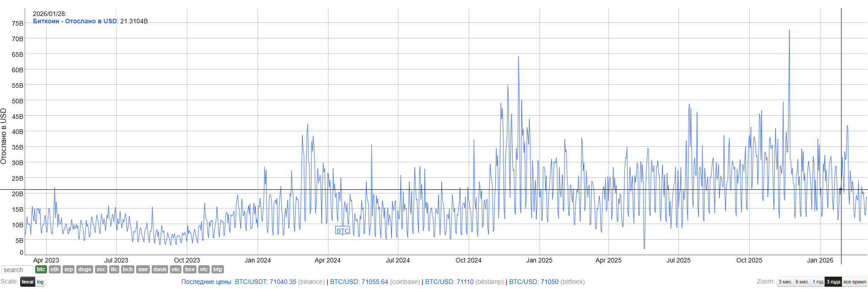Select the xmr coin tag
The width and height of the screenshot is (868, 289).
(x=143, y=269)
